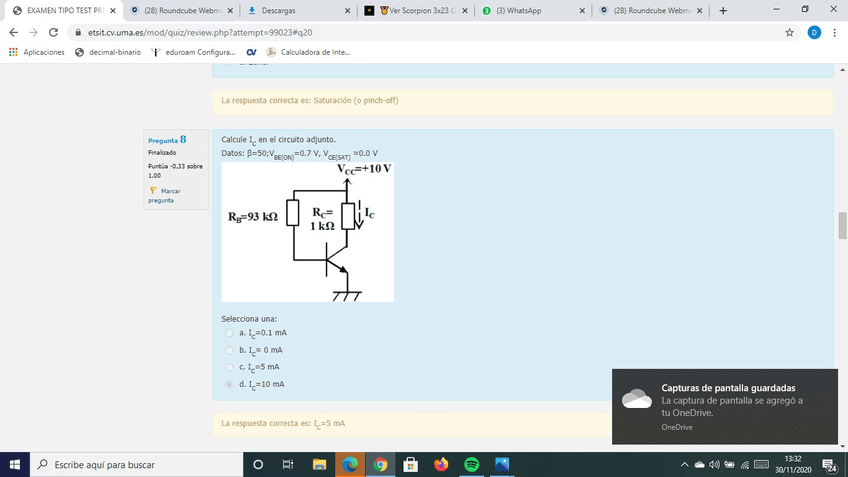Open the Windows notification center
The height and width of the screenshot is (477, 848).
click(829, 465)
